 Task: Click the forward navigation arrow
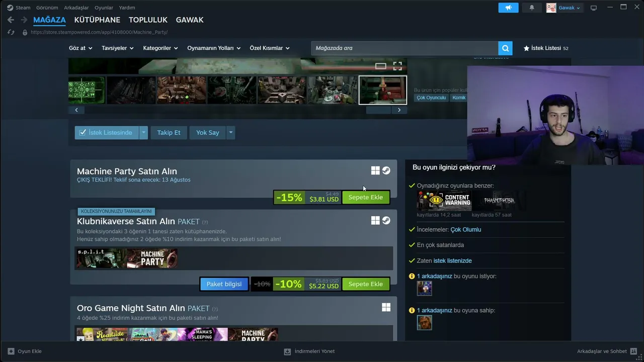click(x=24, y=20)
